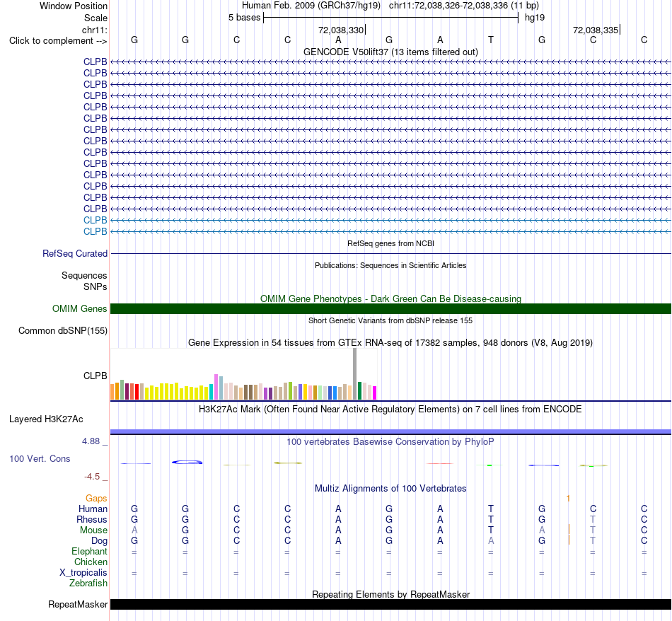The image size is (672, 621).
Task: Click the orange '1' in the Gaps row
Action: pyautogui.click(x=568, y=499)
